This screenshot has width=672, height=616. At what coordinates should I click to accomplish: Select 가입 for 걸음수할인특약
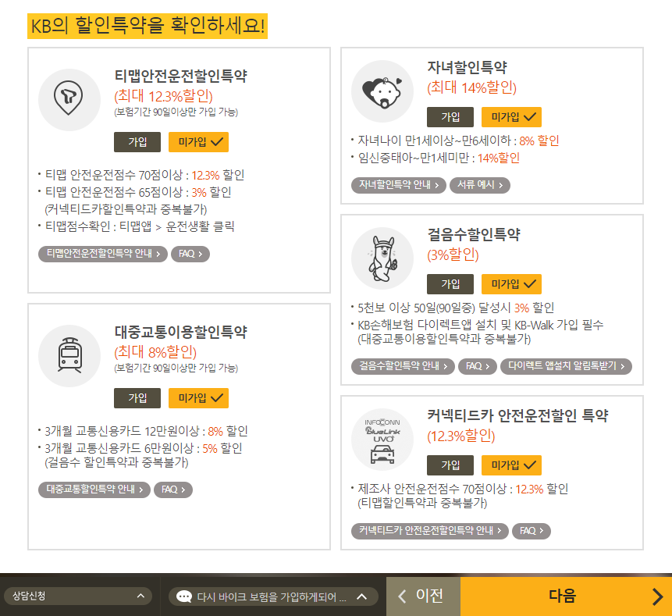(450, 284)
